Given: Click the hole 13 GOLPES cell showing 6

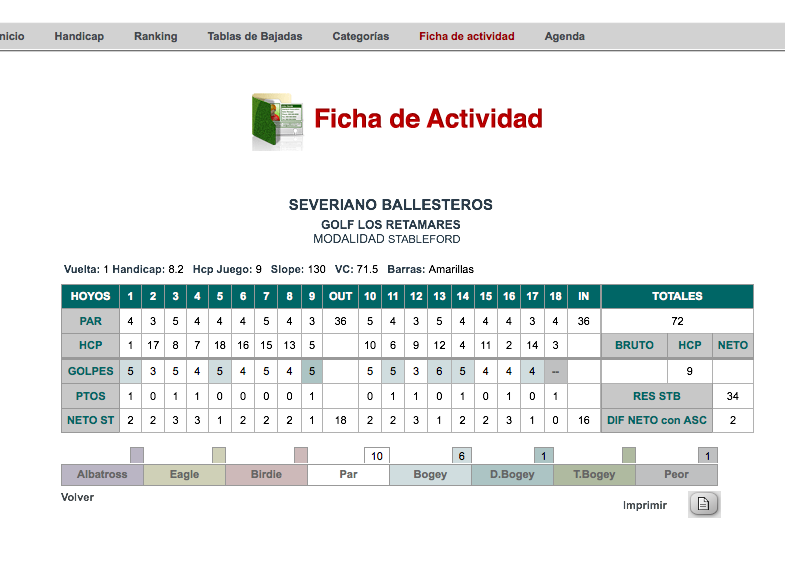Looking at the screenshot, I should [439, 371].
